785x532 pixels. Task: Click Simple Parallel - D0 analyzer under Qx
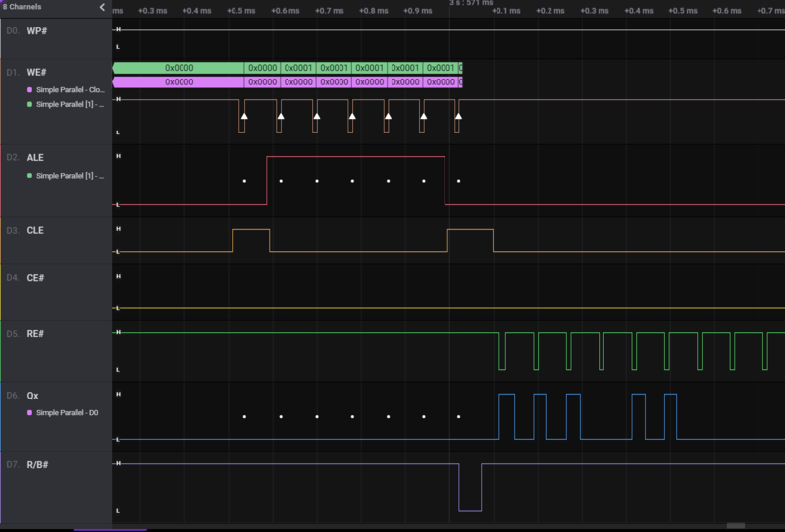[x=69, y=413]
